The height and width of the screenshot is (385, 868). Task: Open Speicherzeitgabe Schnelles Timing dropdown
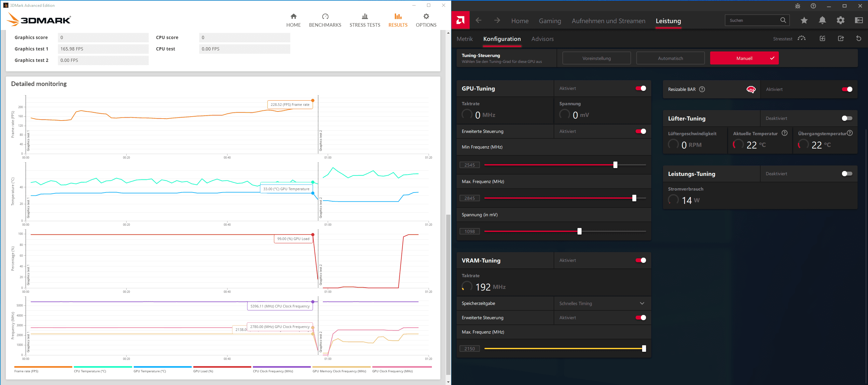(x=602, y=304)
